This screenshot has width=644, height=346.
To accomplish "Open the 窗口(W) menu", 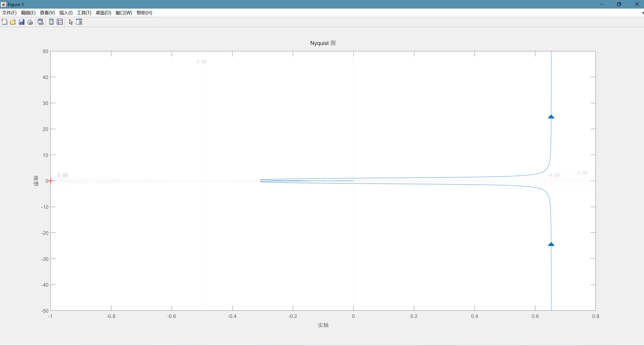I will (x=124, y=13).
